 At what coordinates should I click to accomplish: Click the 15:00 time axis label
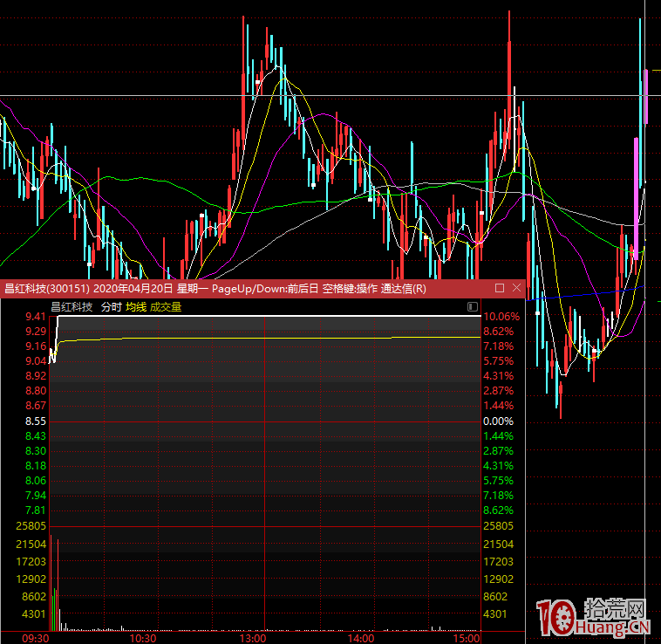[467, 638]
